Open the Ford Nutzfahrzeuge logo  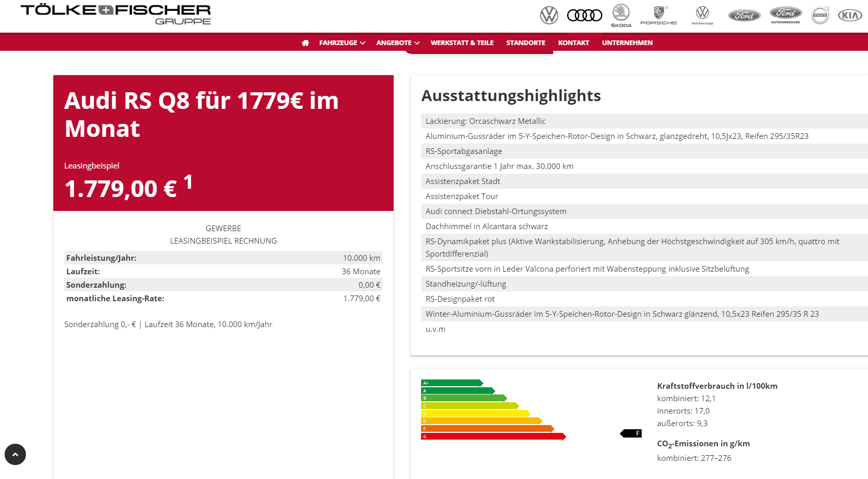pos(786,15)
